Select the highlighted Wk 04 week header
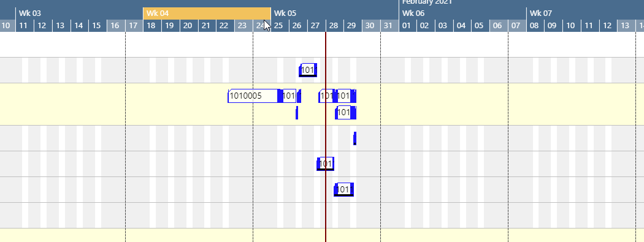Image resolution: width=644 pixels, height=242 pixels. 207,13
